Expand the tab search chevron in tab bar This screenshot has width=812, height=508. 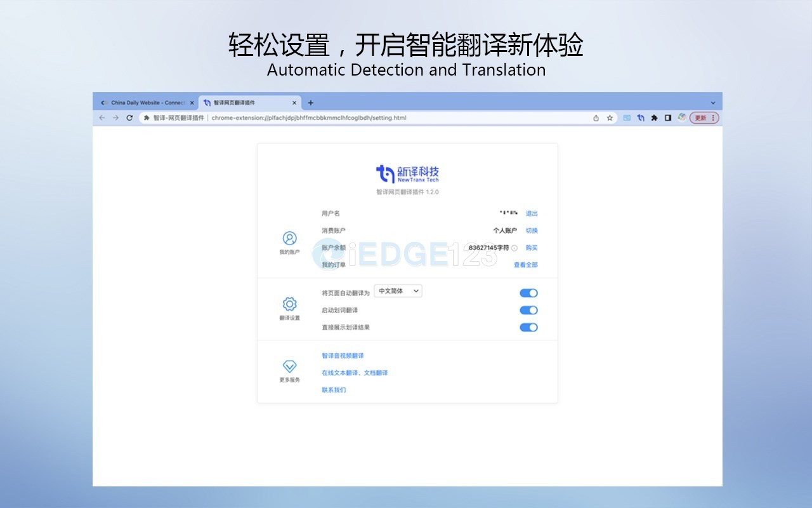coord(712,102)
